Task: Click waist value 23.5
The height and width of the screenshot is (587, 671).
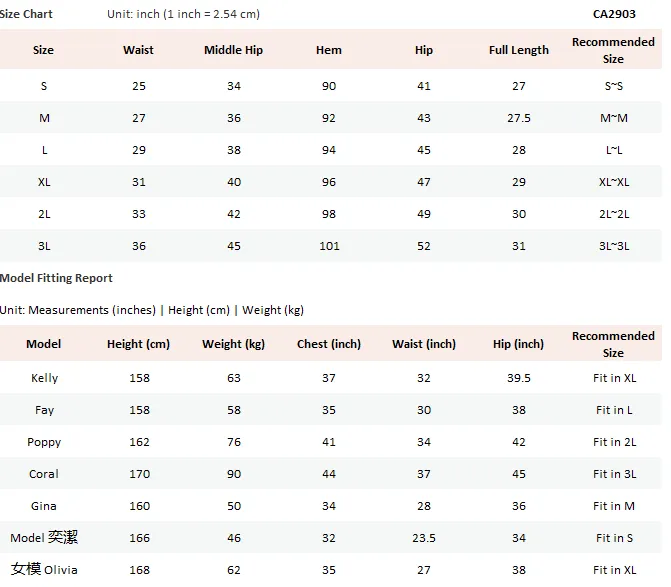Action: [424, 538]
